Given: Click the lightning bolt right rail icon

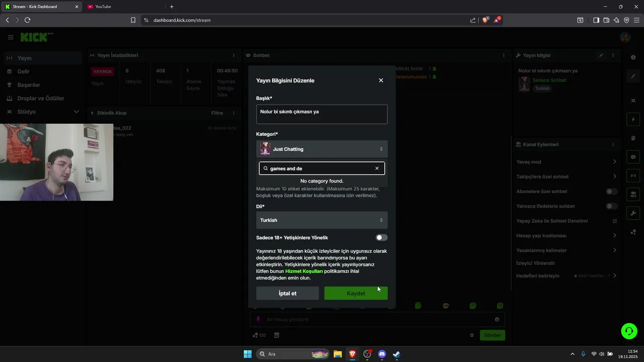Looking at the screenshot, I should [633, 120].
